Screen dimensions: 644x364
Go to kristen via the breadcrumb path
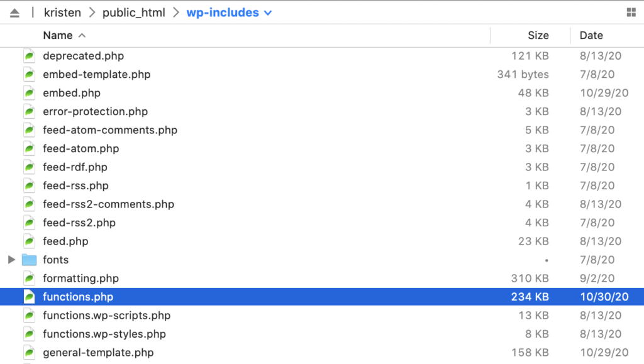(62, 12)
